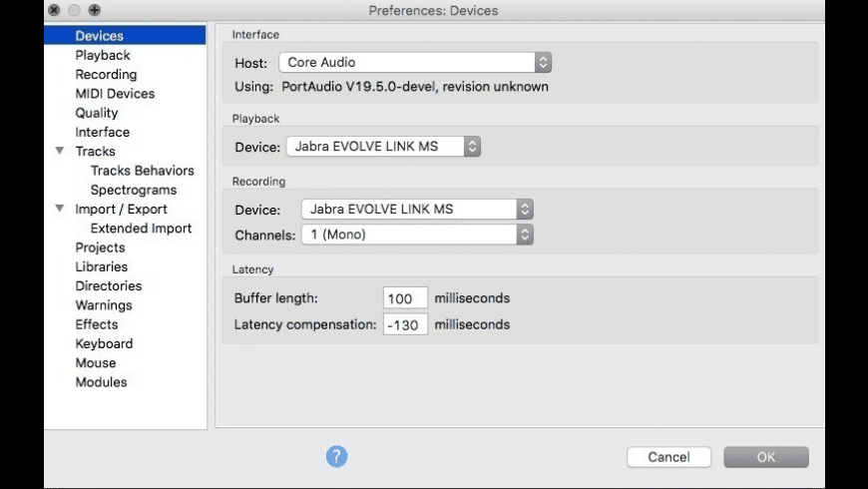
Task: Open the Recording Device dropdown
Action: [417, 210]
